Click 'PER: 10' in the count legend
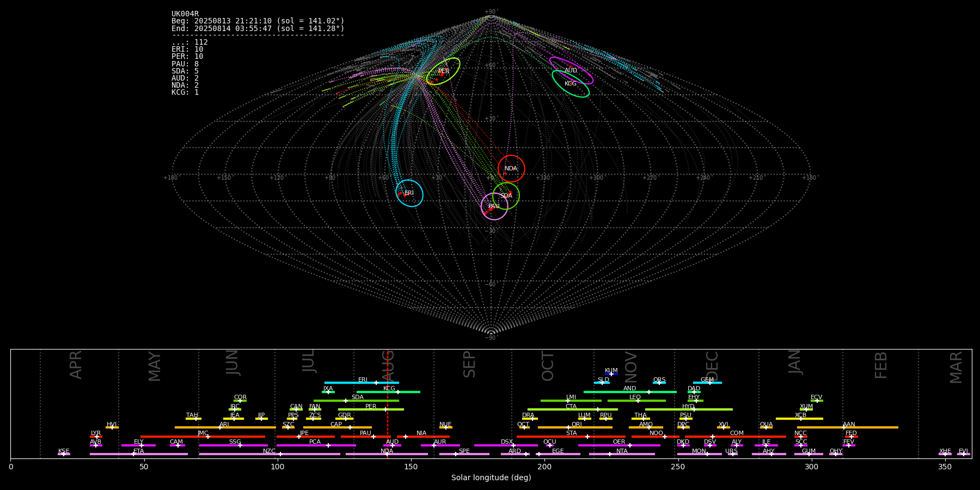980x490 pixels. (187, 57)
